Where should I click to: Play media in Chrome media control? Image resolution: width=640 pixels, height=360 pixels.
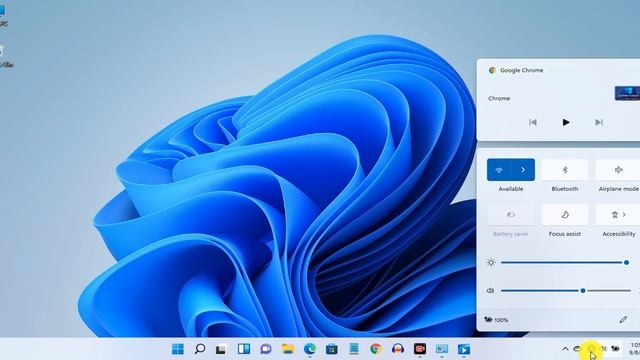[565, 122]
